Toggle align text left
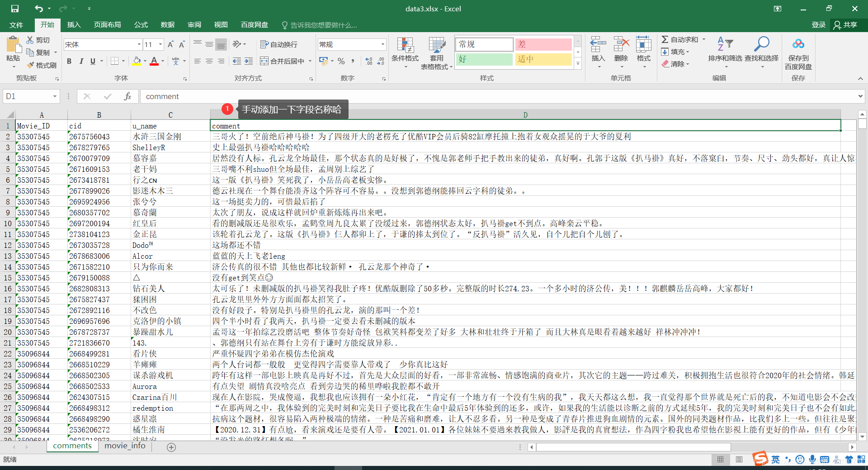 click(x=197, y=61)
